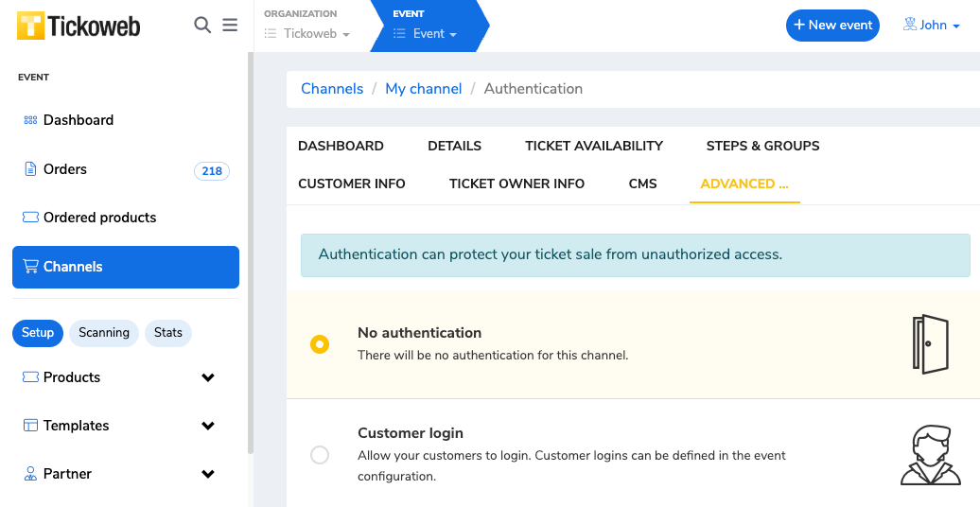Select the No authentication radio button
The image size is (980, 507).
[320, 344]
